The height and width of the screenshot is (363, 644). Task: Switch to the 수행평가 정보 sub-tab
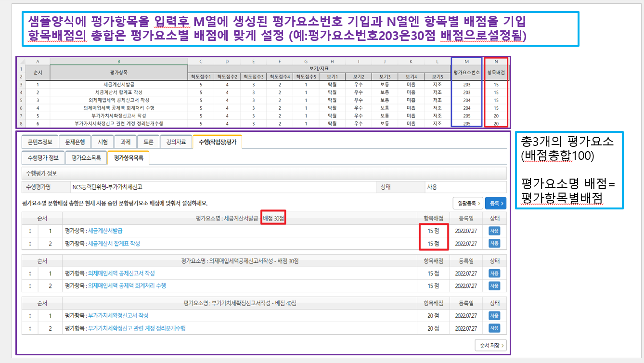coord(43,157)
